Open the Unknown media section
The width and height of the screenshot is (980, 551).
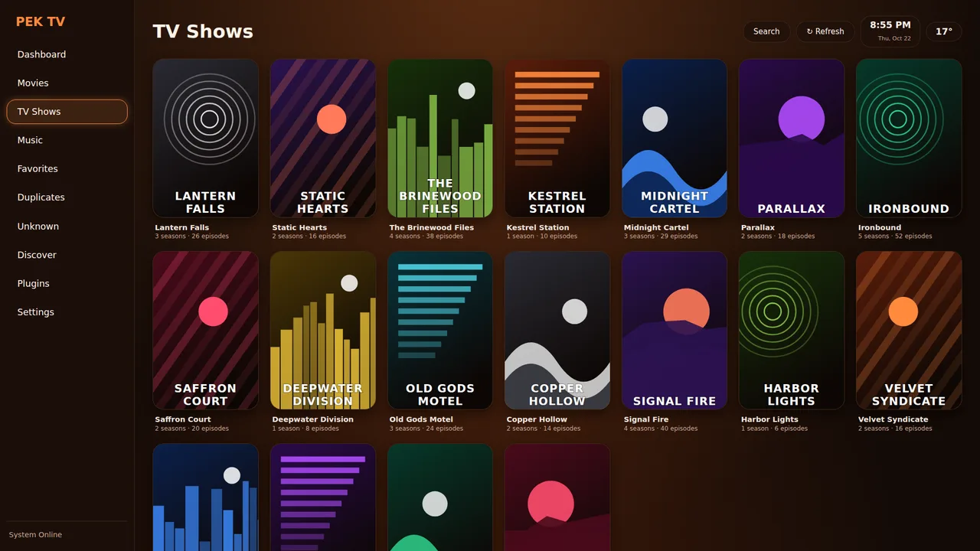pyautogui.click(x=67, y=227)
